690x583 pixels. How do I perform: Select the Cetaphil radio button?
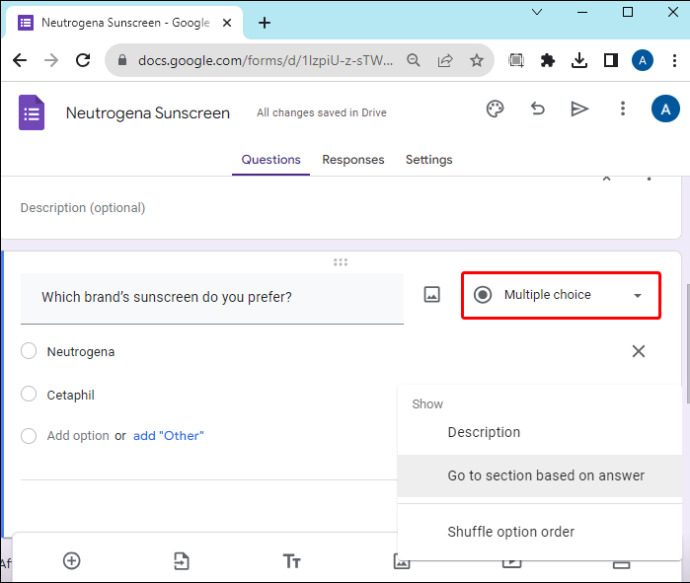tap(29, 394)
